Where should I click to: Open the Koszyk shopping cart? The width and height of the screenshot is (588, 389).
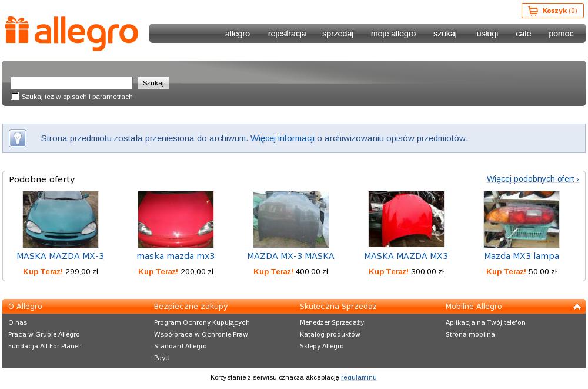(x=552, y=11)
